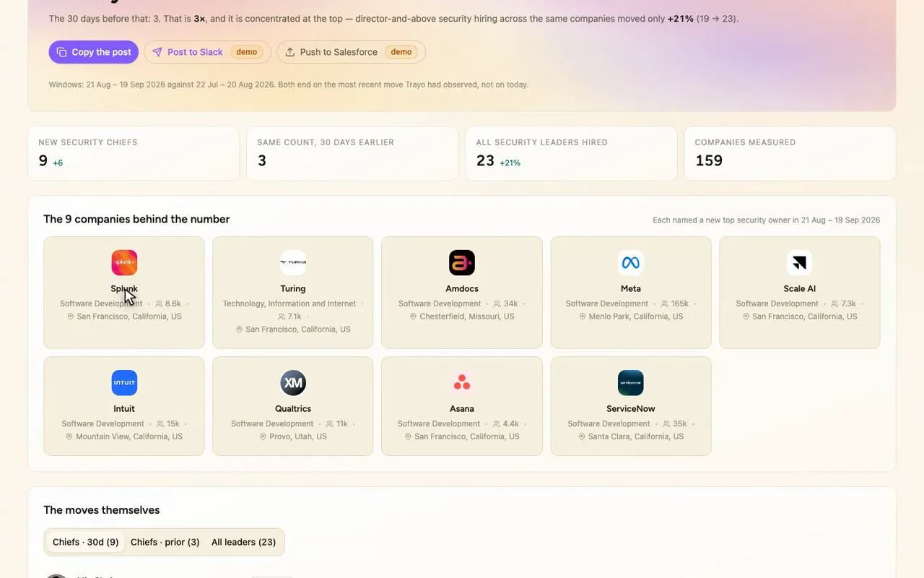Open the Companies Measured stat card
The height and width of the screenshot is (578, 924).
pos(790,154)
